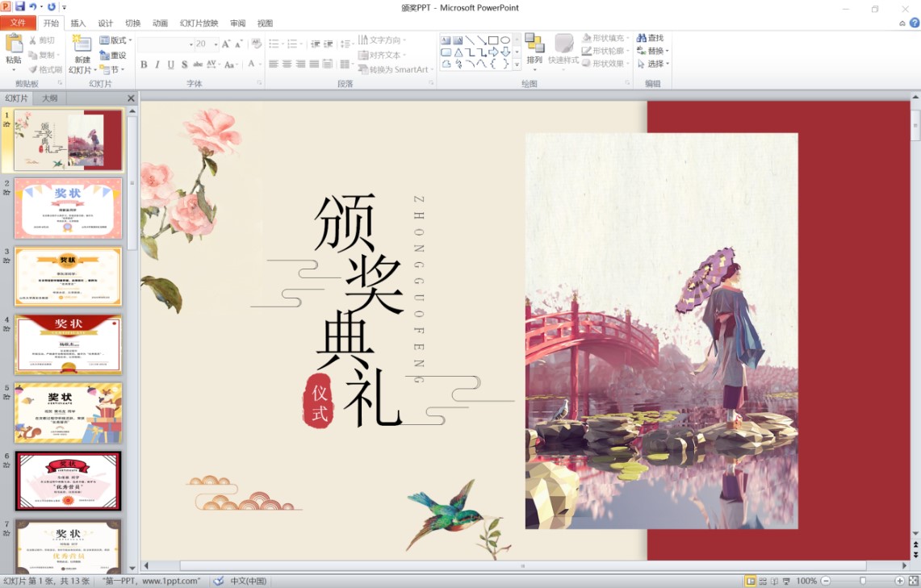Switch to slide sorter view icon
921x588 pixels.
click(x=763, y=581)
